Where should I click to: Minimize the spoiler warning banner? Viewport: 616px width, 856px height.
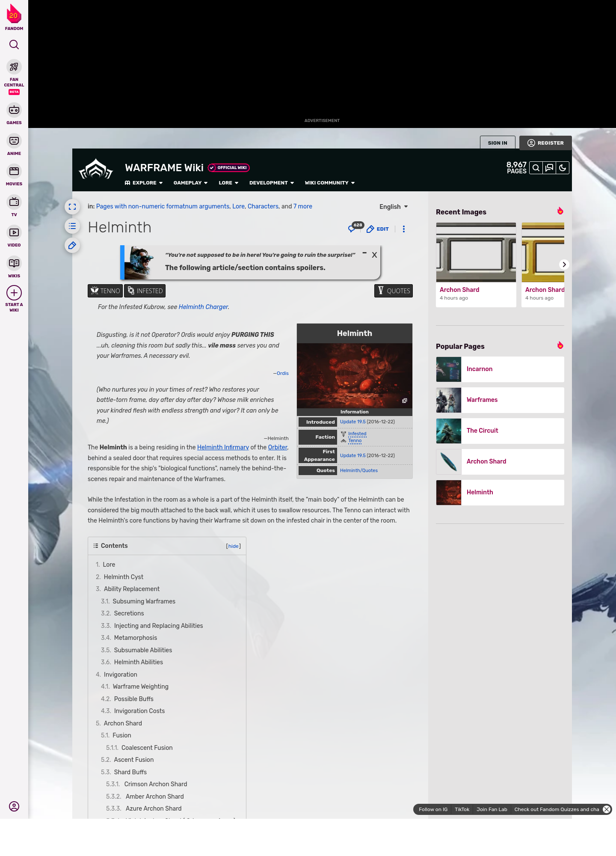pos(364,253)
